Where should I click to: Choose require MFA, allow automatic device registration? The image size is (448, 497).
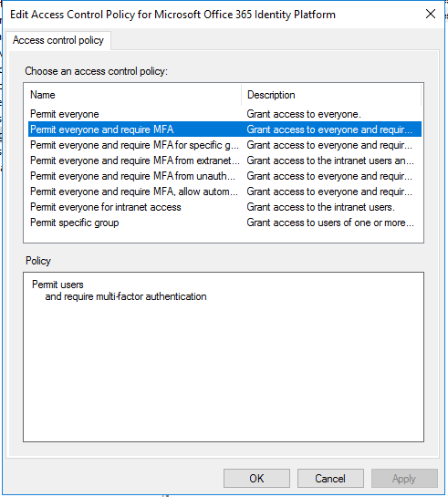click(224, 192)
